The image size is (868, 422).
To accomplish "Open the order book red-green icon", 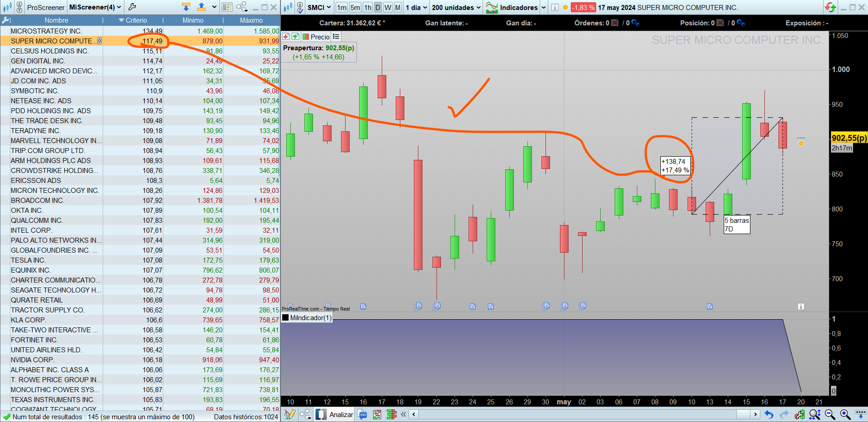I will pyautogui.click(x=392, y=414).
